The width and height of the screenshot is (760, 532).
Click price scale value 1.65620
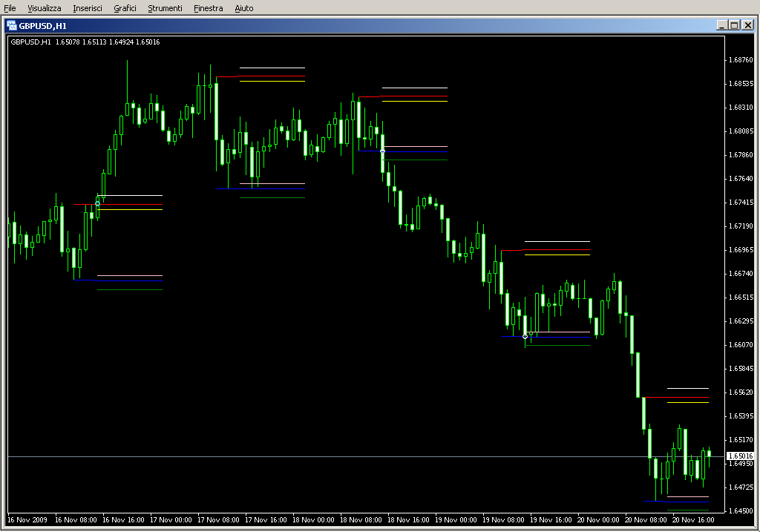741,393
